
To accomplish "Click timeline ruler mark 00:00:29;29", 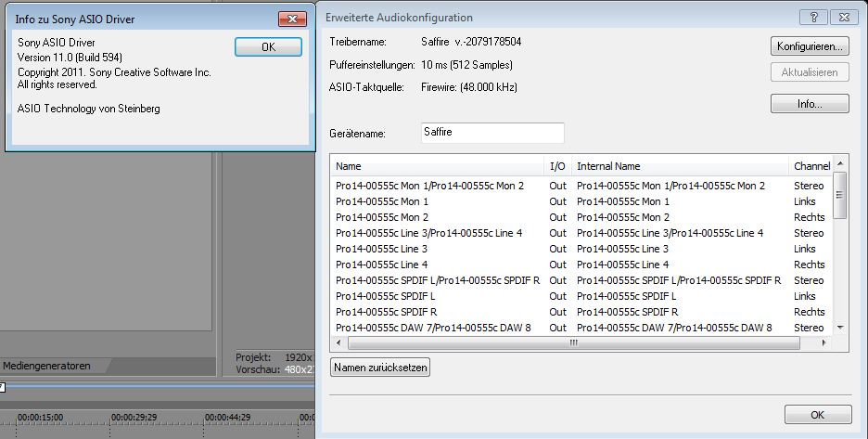I will point(134,418).
